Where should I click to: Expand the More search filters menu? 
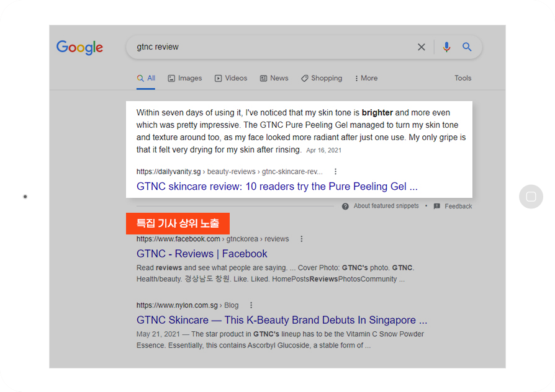366,78
